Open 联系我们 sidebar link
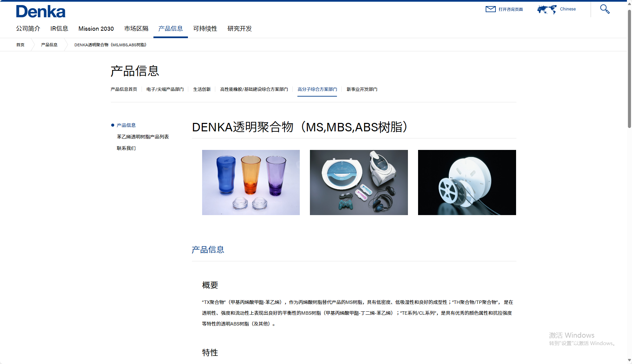632x364 pixels. pyautogui.click(x=126, y=148)
